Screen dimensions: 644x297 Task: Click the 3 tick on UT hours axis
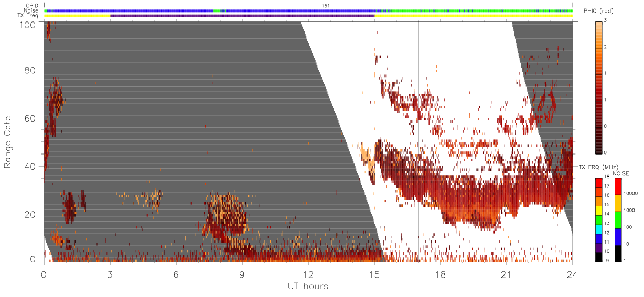click(x=110, y=274)
